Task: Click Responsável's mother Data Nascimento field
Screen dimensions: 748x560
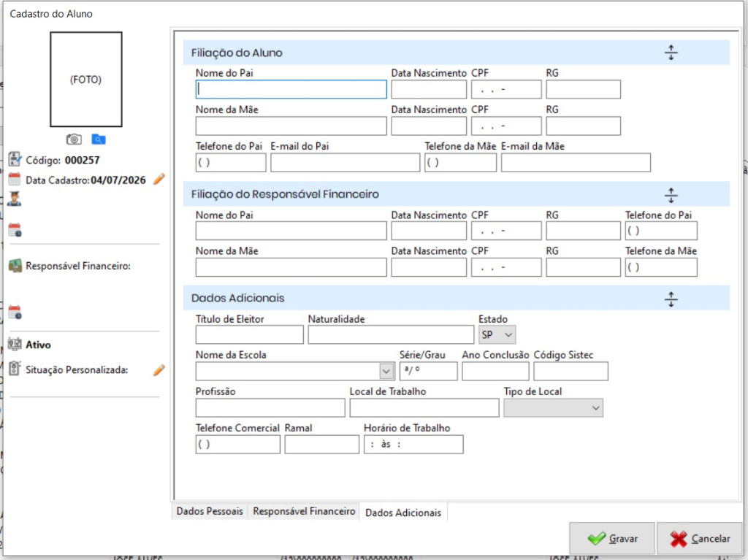Action: (x=429, y=267)
